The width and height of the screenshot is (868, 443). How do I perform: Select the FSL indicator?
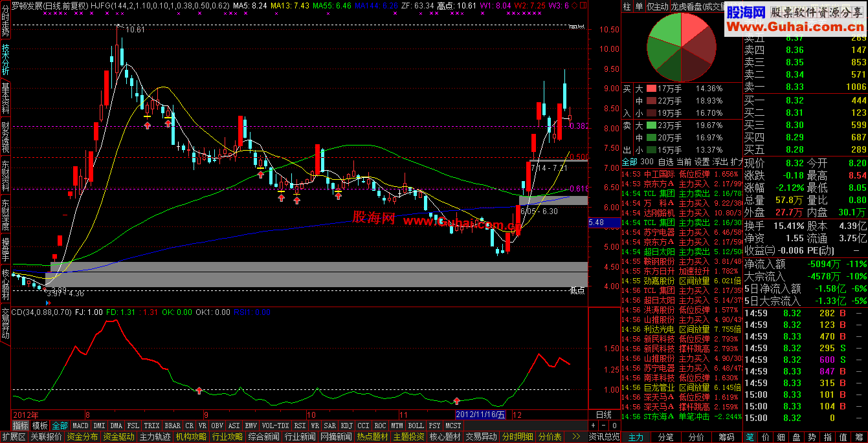[x=133, y=426]
